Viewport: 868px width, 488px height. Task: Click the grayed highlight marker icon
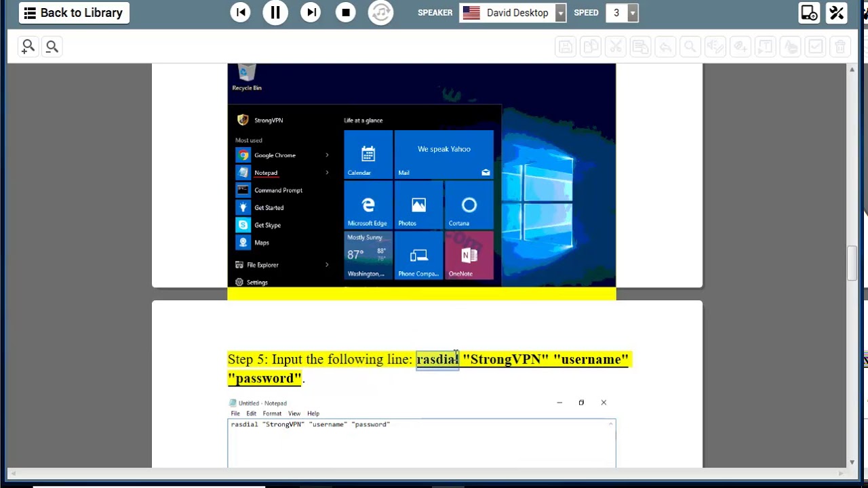pyautogui.click(x=790, y=47)
